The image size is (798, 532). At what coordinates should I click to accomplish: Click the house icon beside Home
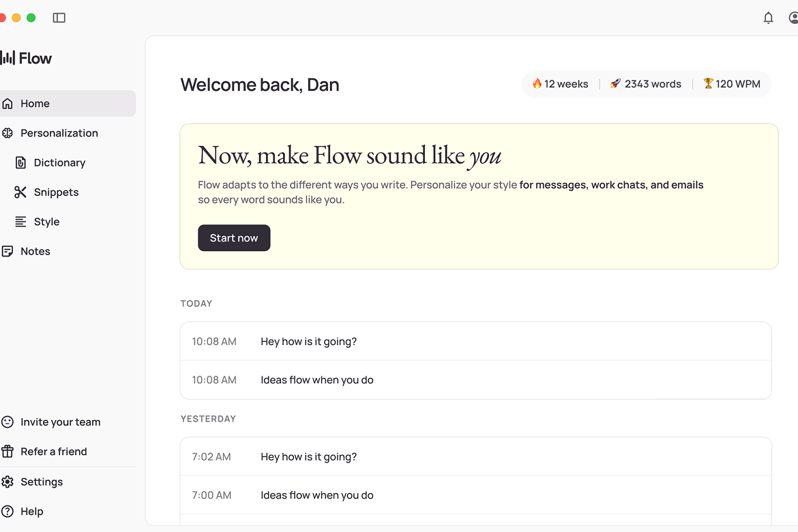tap(9, 103)
